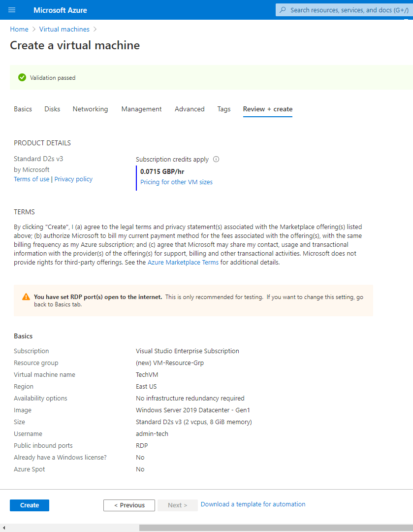
Task: Click the admin-tech username value
Action: [152, 433]
